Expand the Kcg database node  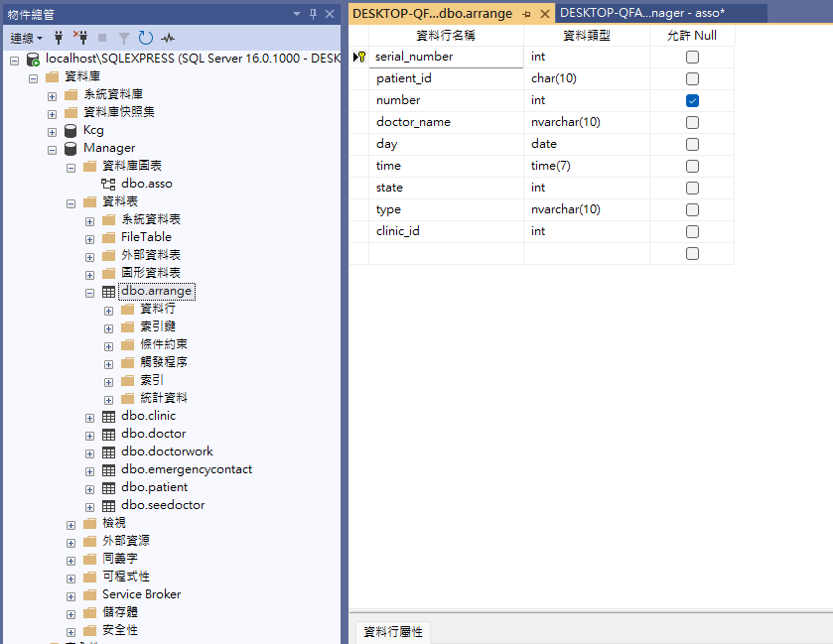pos(52,130)
